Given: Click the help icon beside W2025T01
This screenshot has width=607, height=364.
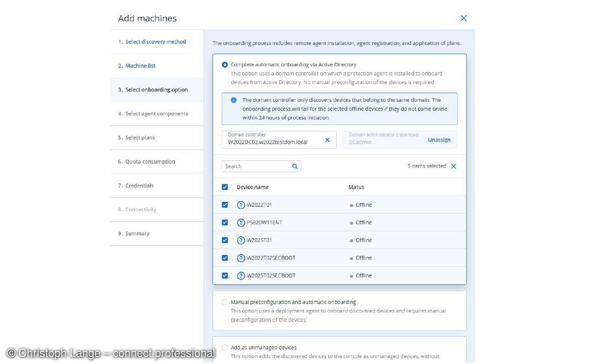Looking at the screenshot, I should pos(241,240).
